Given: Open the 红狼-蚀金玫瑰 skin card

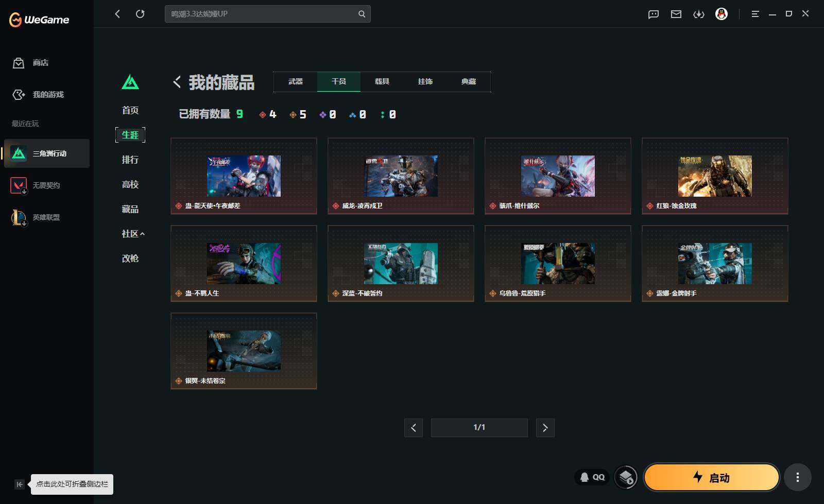Looking at the screenshot, I should 715,176.
